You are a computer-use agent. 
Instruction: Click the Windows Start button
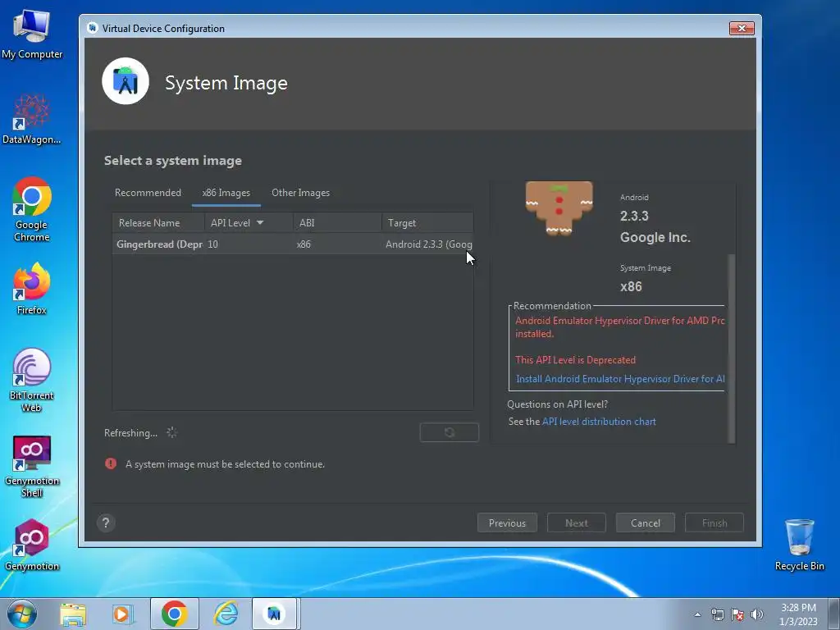click(x=22, y=614)
